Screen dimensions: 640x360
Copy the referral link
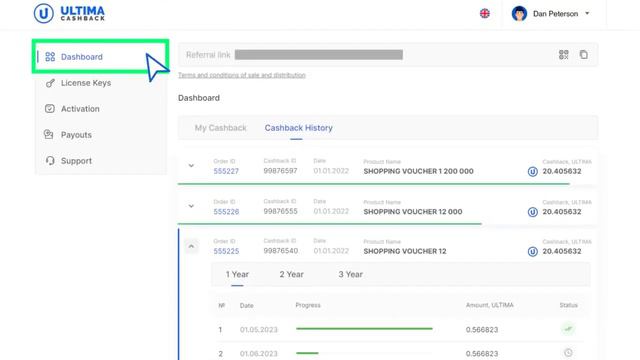click(584, 54)
